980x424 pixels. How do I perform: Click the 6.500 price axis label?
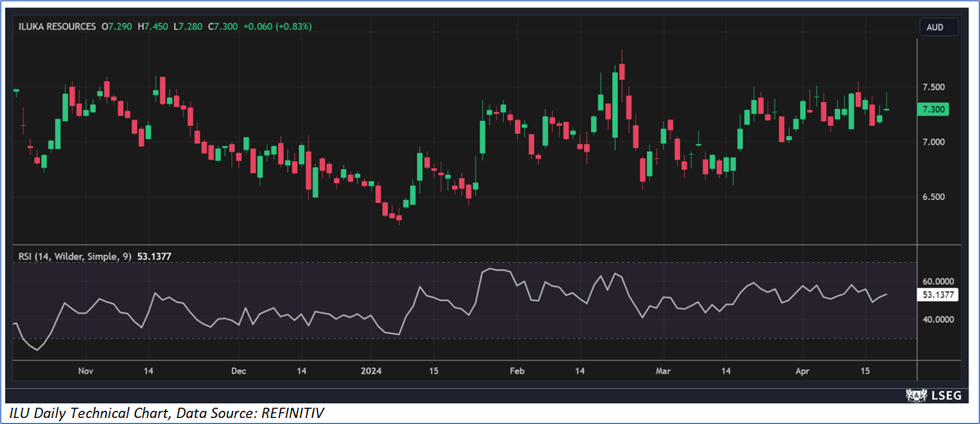point(934,197)
